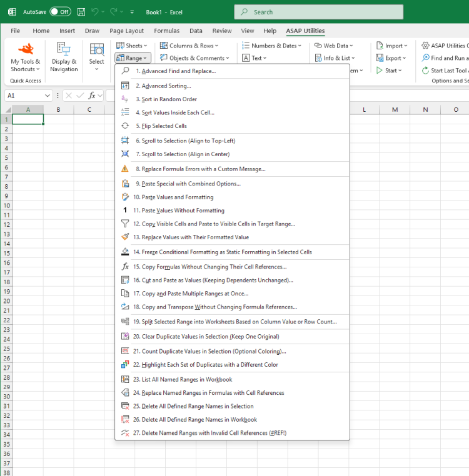
Task: Click the Copy Visible Cells filter icon
Action: coord(125,224)
